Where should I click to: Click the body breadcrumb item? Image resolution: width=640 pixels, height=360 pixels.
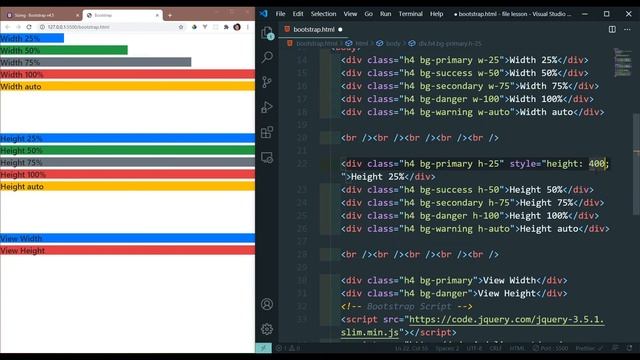tap(393, 43)
